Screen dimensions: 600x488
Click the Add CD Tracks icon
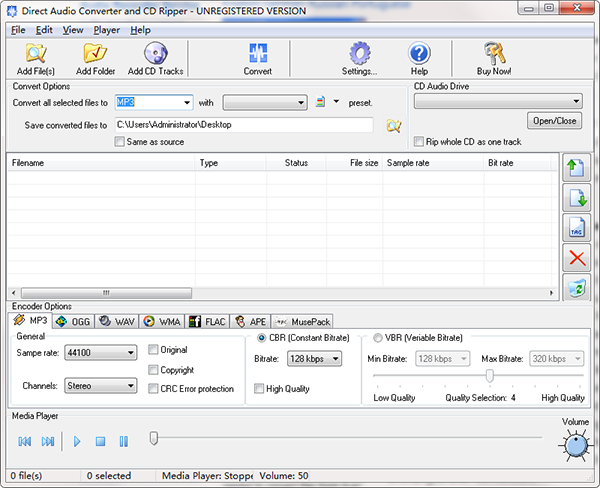[155, 53]
